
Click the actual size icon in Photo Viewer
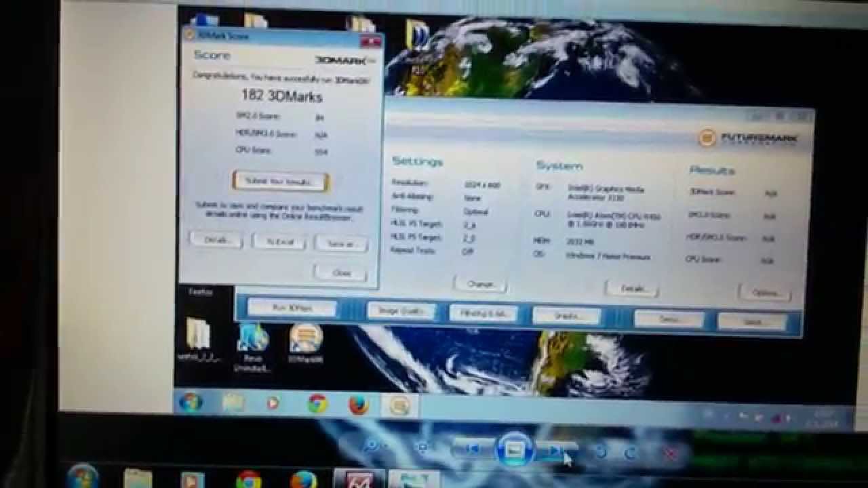423,447
